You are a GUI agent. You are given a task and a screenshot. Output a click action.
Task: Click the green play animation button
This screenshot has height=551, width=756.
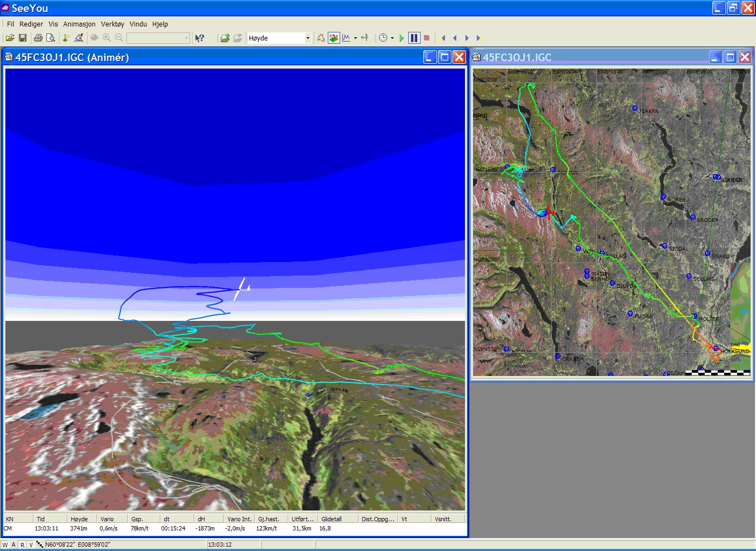(401, 38)
